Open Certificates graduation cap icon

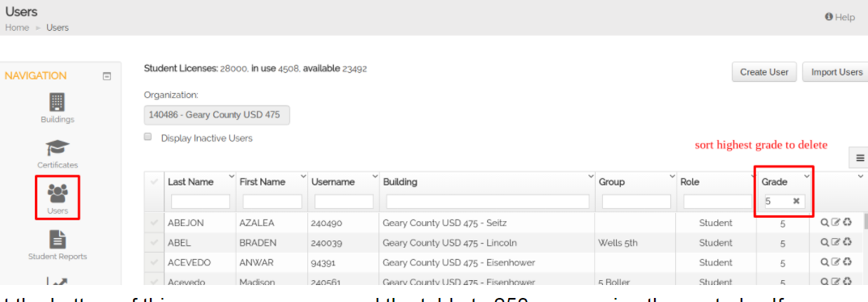click(57, 147)
